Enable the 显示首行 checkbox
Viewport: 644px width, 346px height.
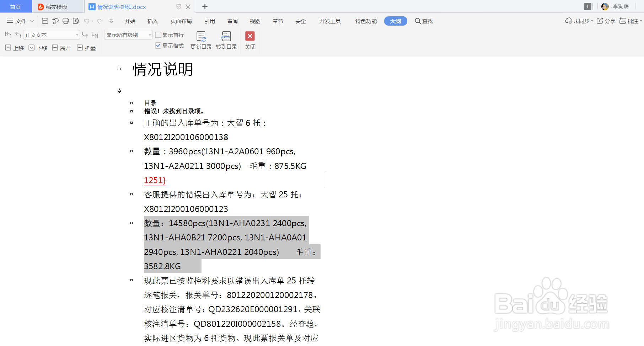(159, 34)
